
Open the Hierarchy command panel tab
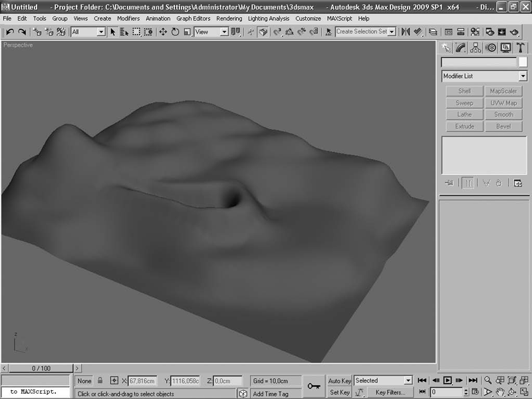[475, 48]
